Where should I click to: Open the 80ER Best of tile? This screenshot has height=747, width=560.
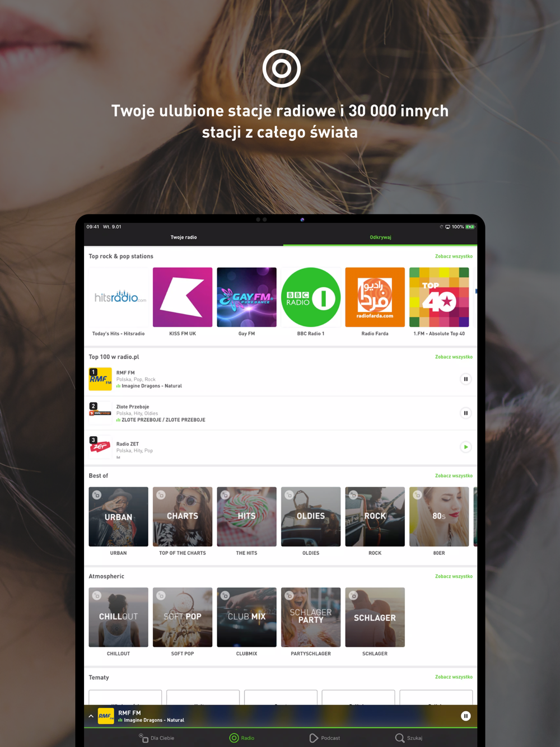439,517
